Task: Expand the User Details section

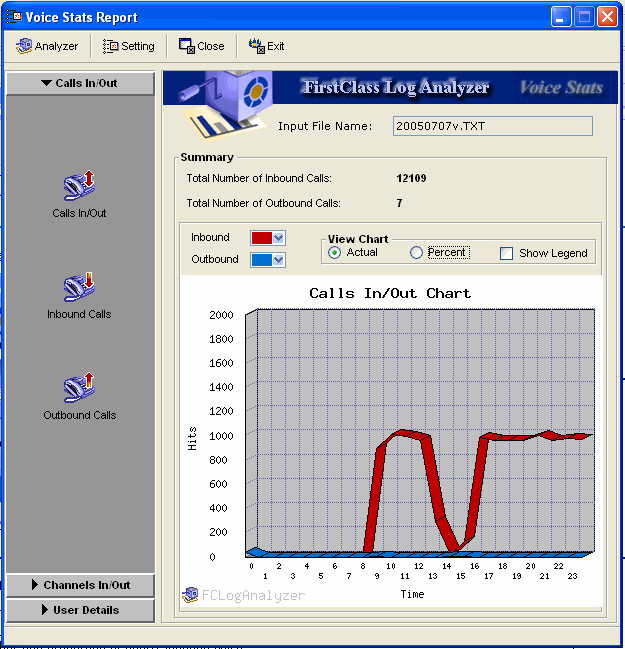Action: click(81, 610)
